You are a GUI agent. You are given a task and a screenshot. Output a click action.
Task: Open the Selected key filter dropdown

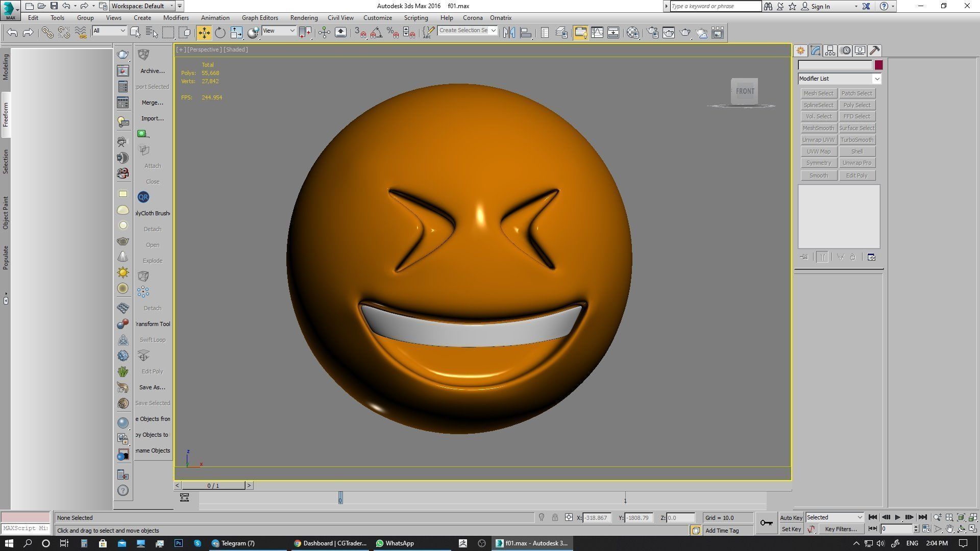[835, 517]
